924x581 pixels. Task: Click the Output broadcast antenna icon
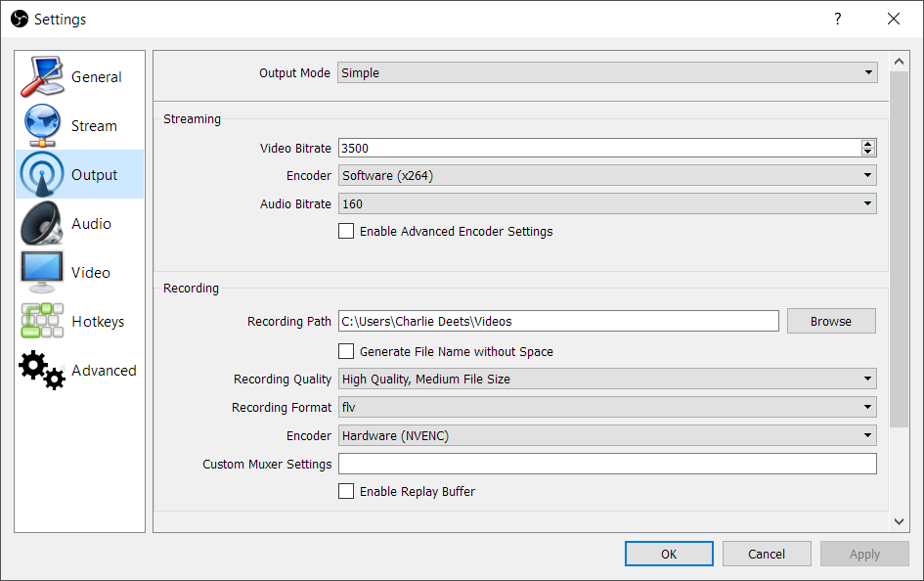click(x=42, y=174)
